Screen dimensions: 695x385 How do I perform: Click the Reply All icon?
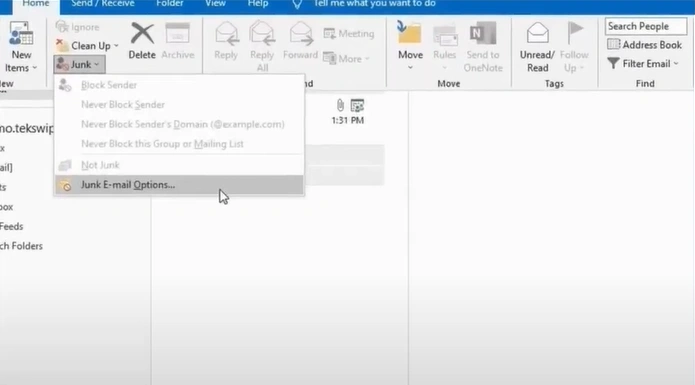coord(262,34)
